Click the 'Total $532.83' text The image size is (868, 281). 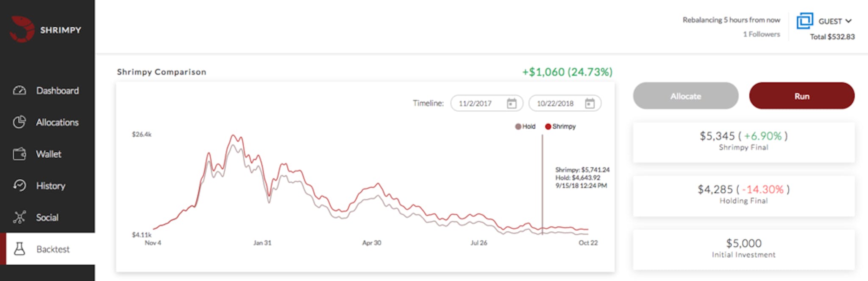click(x=832, y=37)
